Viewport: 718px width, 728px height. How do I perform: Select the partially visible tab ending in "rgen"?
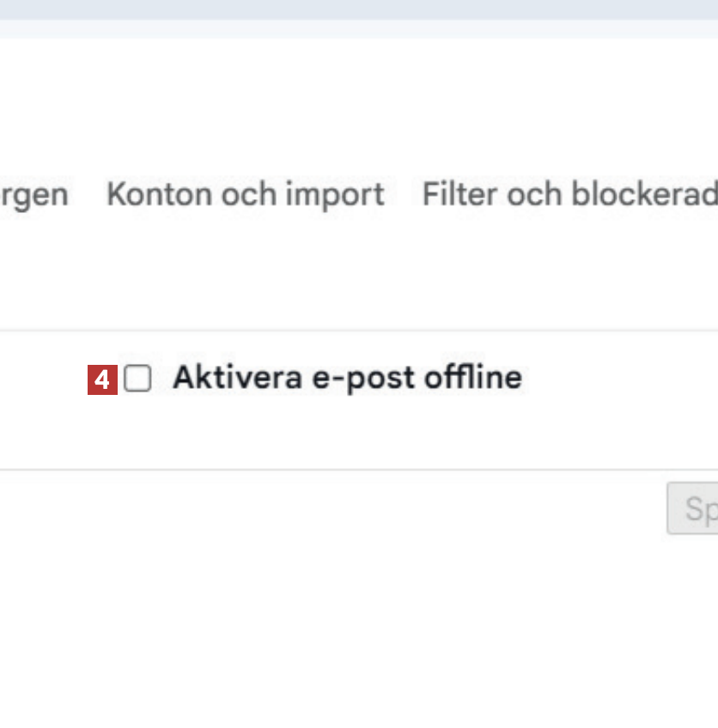(x=34, y=195)
